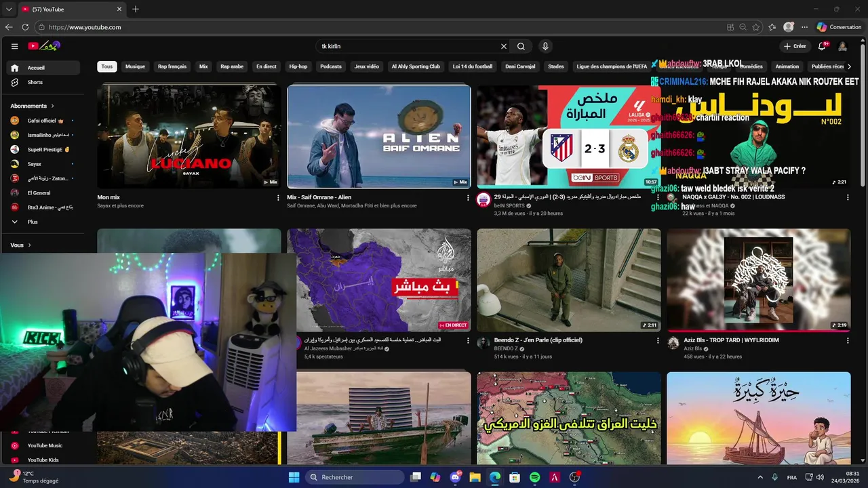Viewport: 868px width, 488px height.
Task: Expand the Abonnements section
Action: (32, 106)
